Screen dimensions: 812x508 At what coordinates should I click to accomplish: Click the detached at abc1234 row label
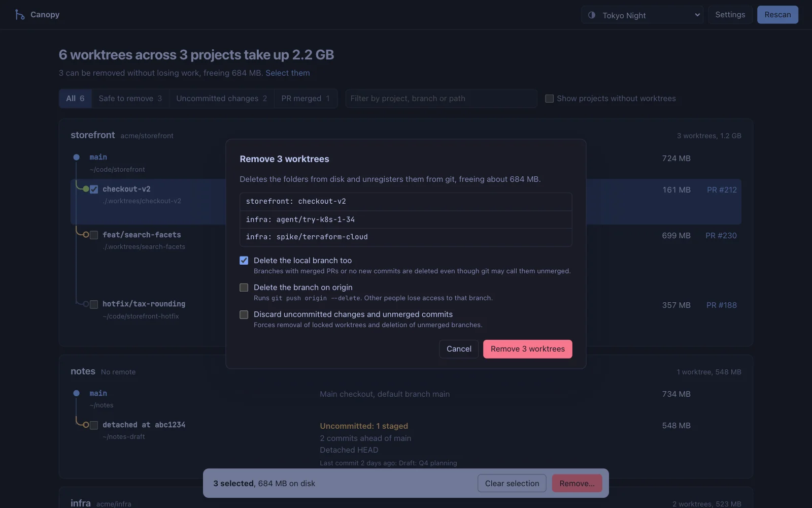pos(144,425)
